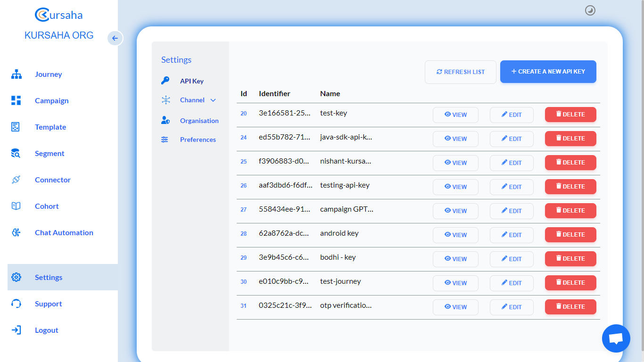This screenshot has width=644, height=362.
Task: Edit the testing-api-key entry
Action: [512, 187]
